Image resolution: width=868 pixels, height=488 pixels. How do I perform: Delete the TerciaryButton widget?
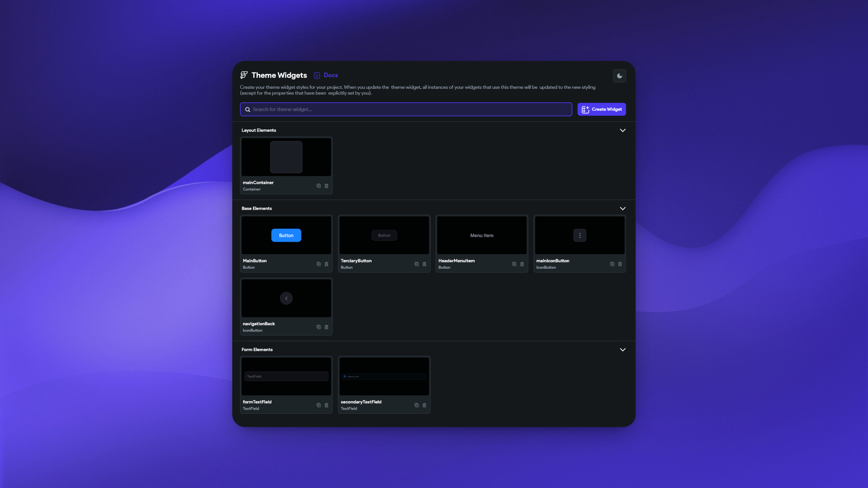coord(424,264)
